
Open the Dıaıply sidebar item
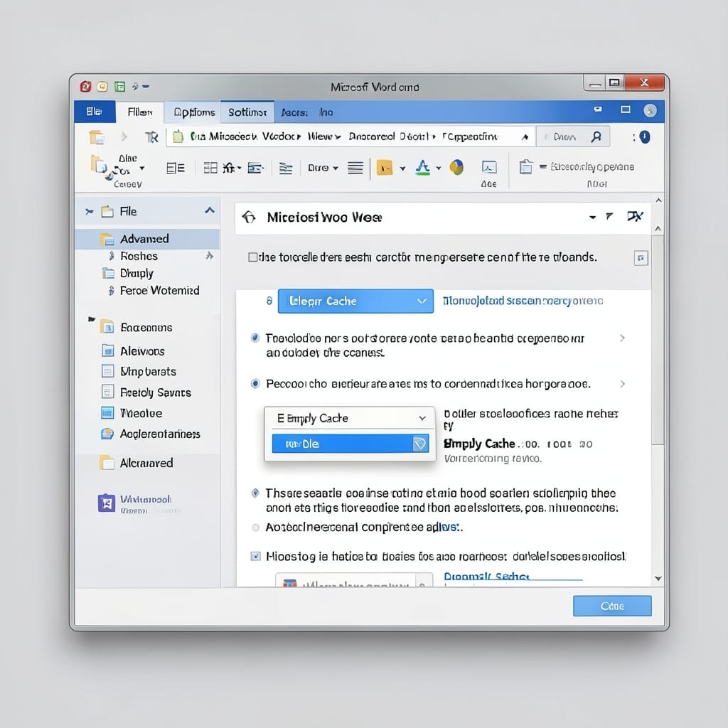click(136, 273)
